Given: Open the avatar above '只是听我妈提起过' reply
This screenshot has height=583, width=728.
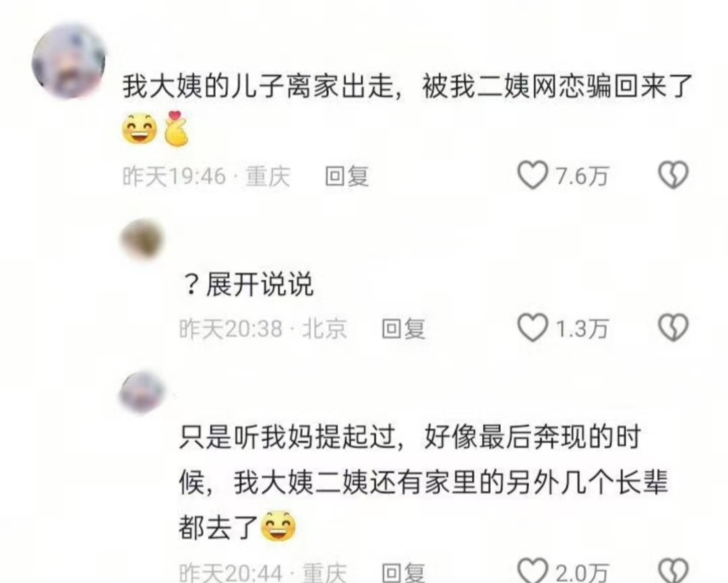Looking at the screenshot, I should [142, 393].
